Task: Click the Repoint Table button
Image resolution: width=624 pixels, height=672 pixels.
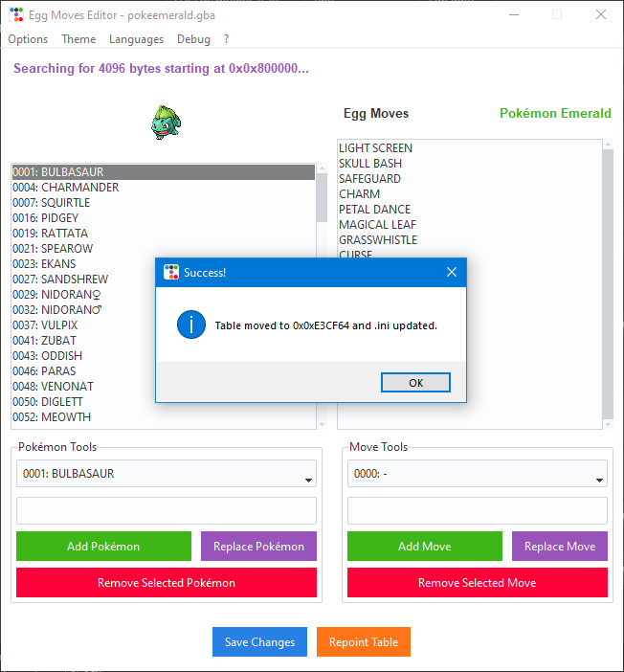Action: click(363, 642)
